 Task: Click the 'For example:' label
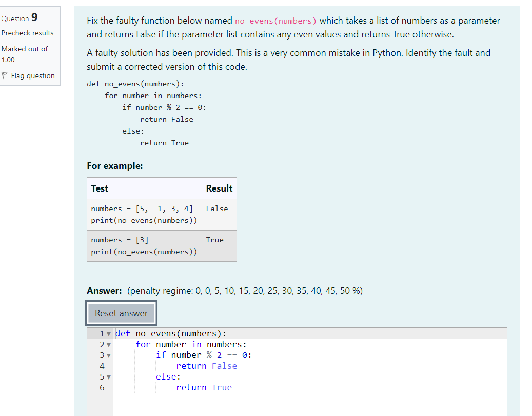[115, 166]
